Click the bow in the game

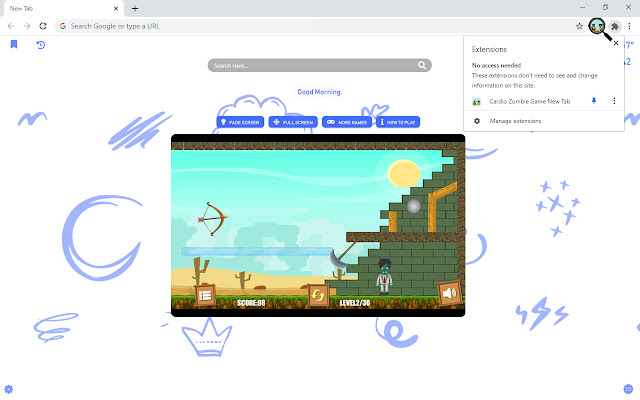tap(213, 219)
